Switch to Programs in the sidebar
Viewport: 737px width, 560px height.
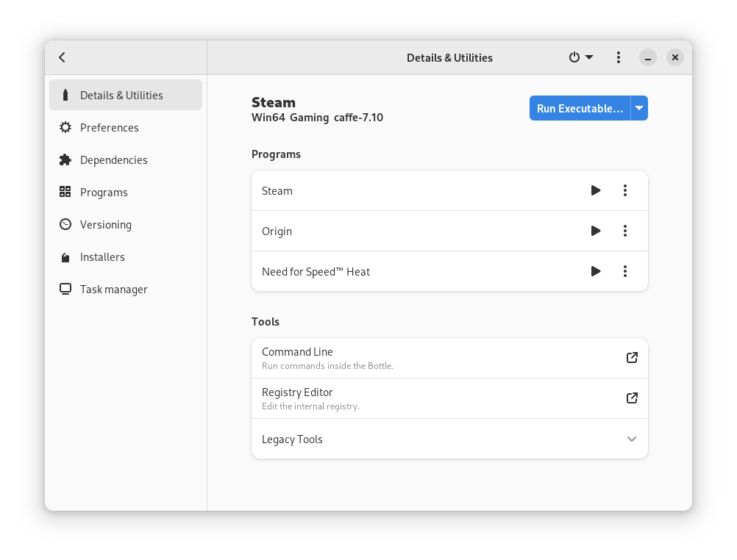[x=104, y=193]
